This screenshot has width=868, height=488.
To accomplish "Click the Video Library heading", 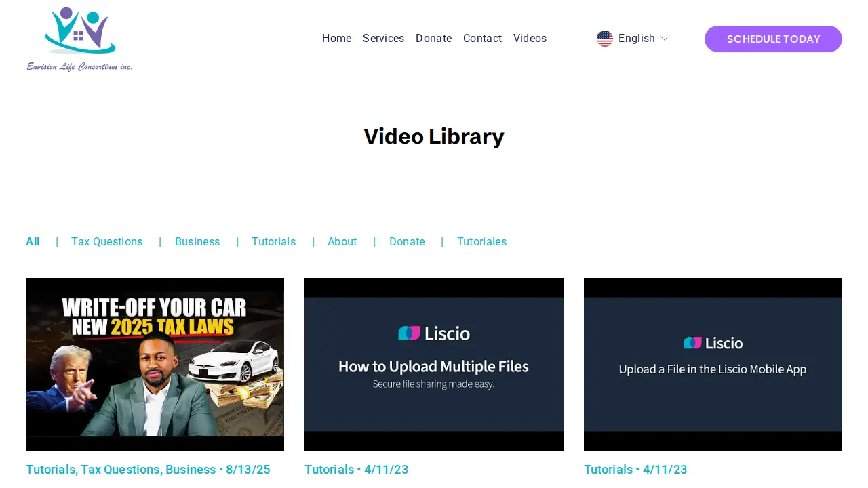I will point(434,136).
